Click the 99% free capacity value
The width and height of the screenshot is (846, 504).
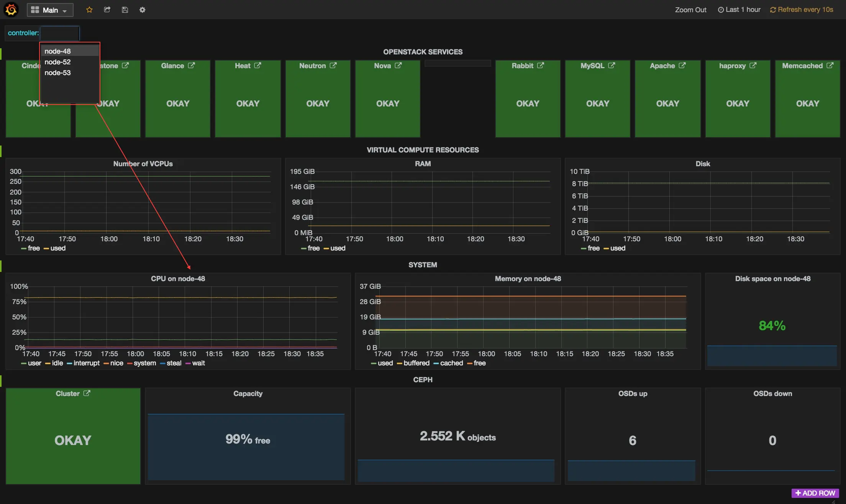[x=248, y=439]
